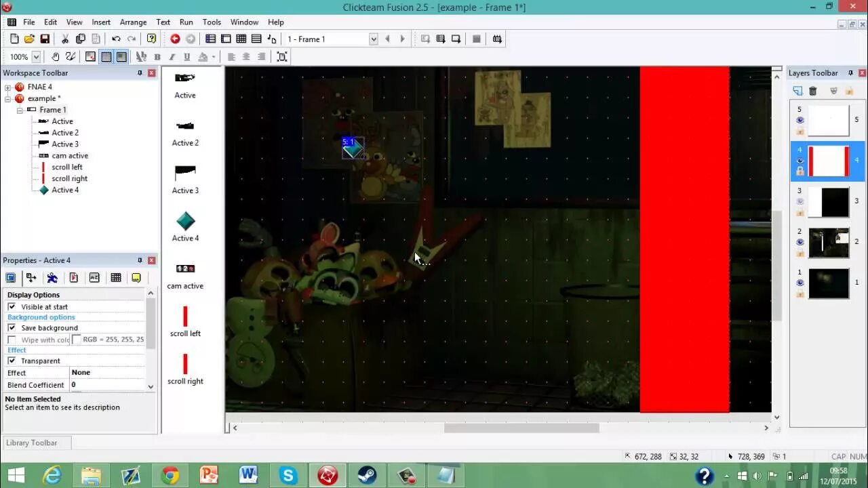Show layer 3 using its eye icon

coord(800,201)
